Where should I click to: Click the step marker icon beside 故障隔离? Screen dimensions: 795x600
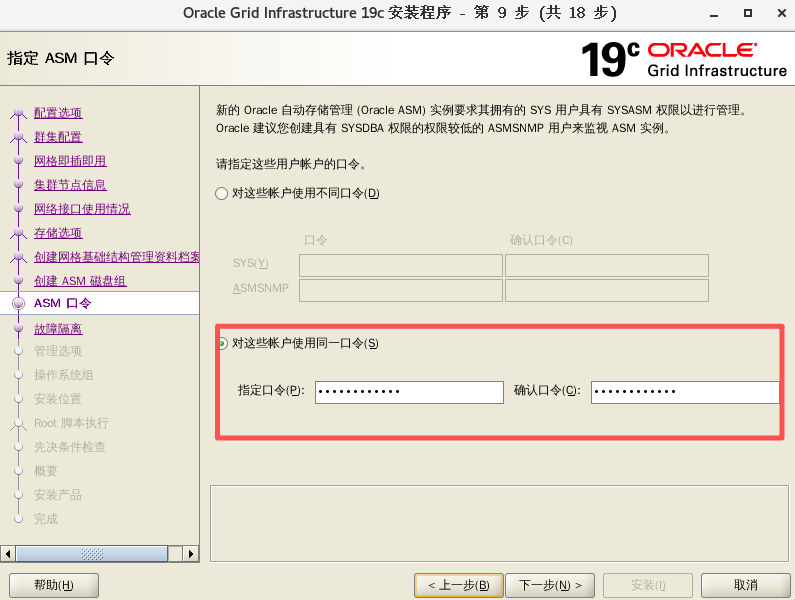click(19, 329)
